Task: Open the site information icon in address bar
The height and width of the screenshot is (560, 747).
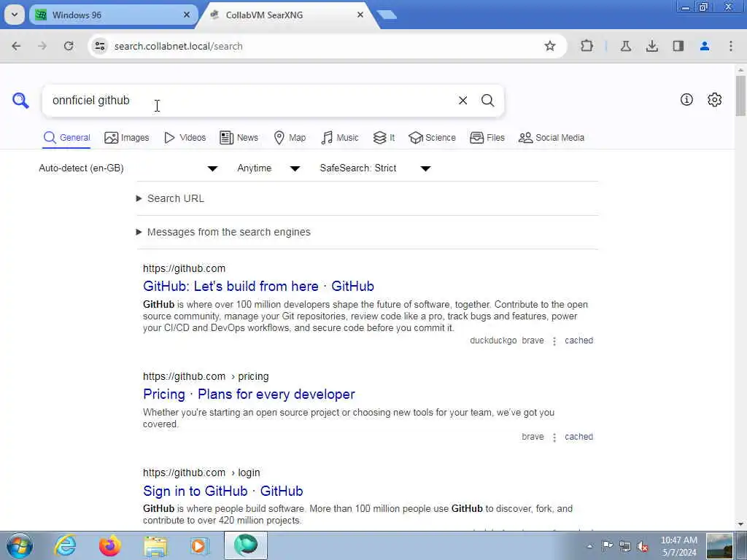Action: pyautogui.click(x=100, y=46)
